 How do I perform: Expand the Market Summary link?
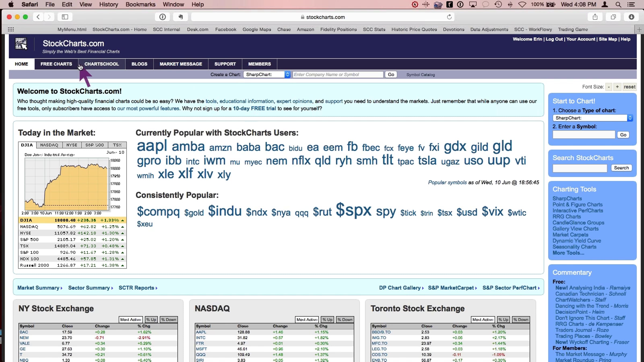tap(40, 288)
